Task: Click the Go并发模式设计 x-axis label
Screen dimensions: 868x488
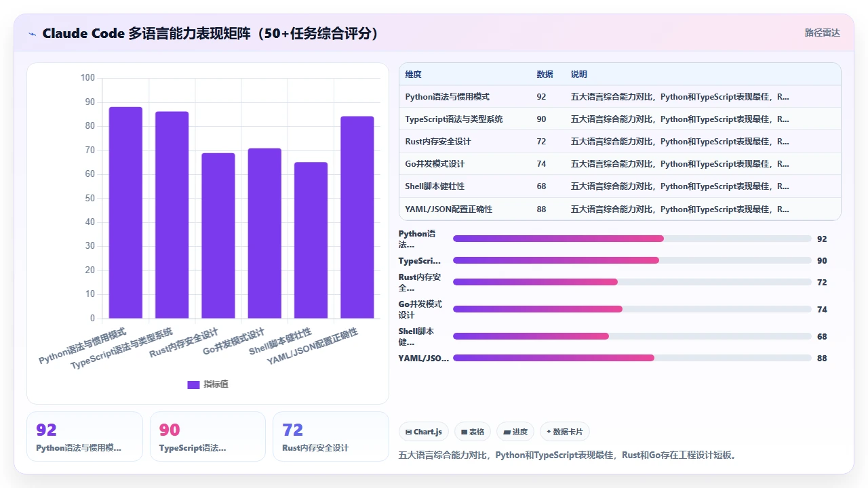Action: pyautogui.click(x=234, y=342)
